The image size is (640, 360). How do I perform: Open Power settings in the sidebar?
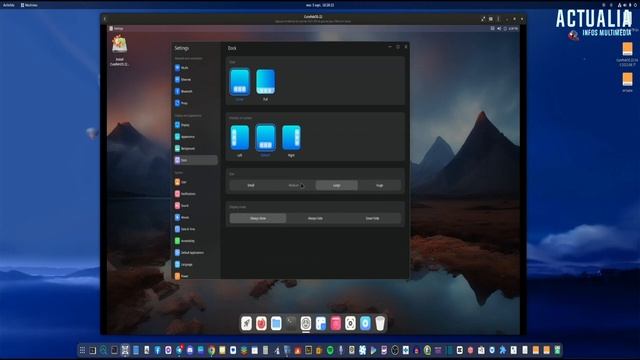[x=195, y=276]
